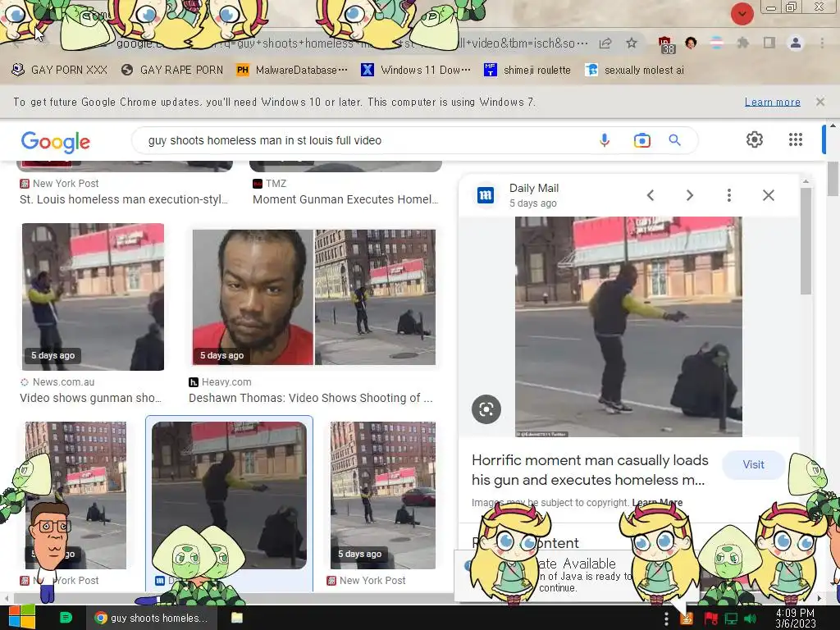Click the Java update tray icon
Viewport: 840px width, 630px height.
coord(687,619)
